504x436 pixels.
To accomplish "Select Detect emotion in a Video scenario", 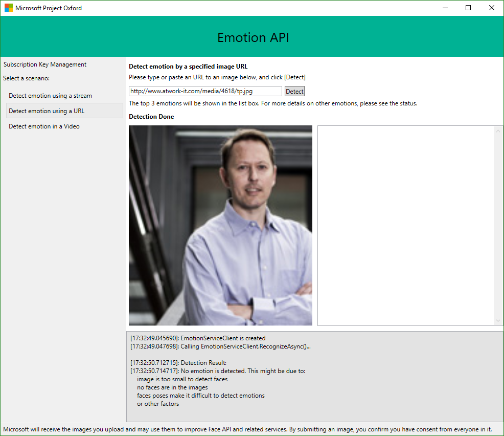I will pyautogui.click(x=64, y=126).
